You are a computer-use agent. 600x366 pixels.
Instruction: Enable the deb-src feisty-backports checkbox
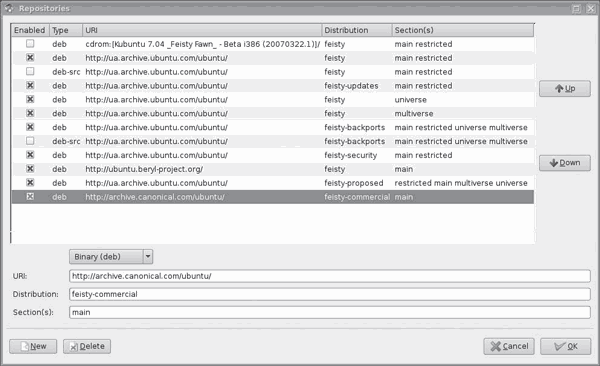[30, 141]
